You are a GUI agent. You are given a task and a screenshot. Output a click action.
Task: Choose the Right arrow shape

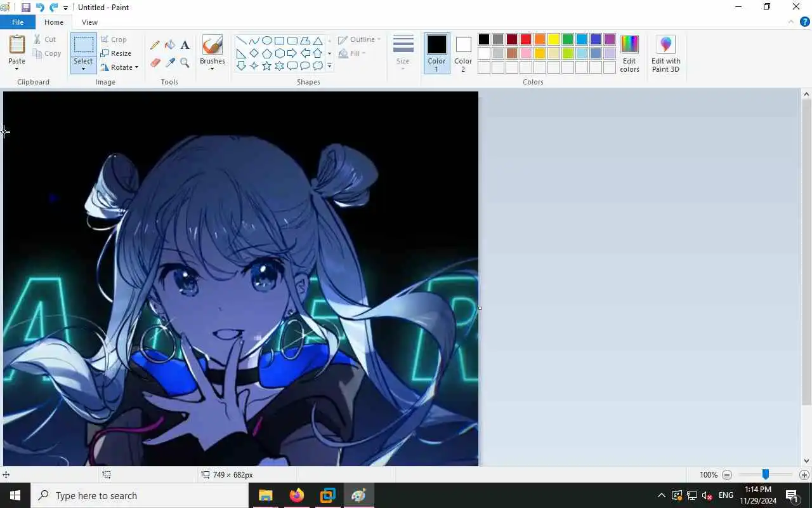pos(292,53)
